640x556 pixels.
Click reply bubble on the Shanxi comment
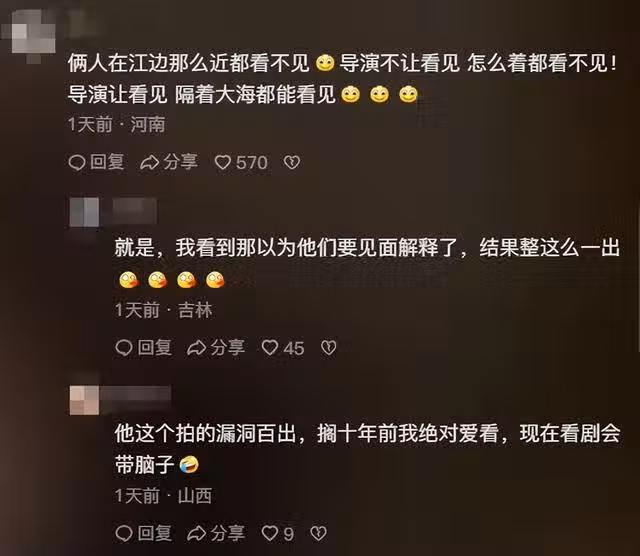click(124, 533)
